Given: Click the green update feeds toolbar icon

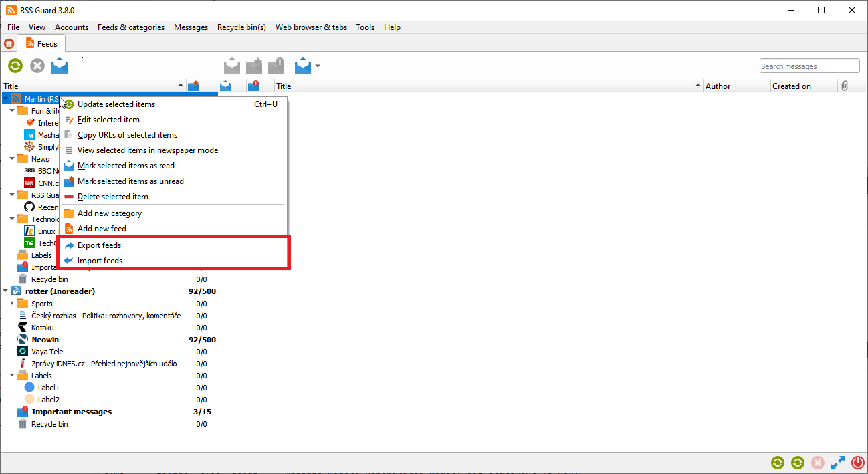Looking at the screenshot, I should pos(15,66).
